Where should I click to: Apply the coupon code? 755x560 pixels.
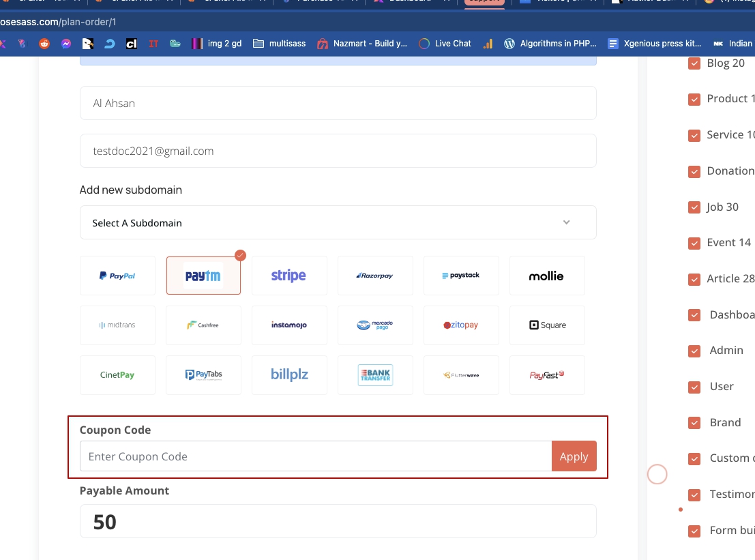click(574, 456)
